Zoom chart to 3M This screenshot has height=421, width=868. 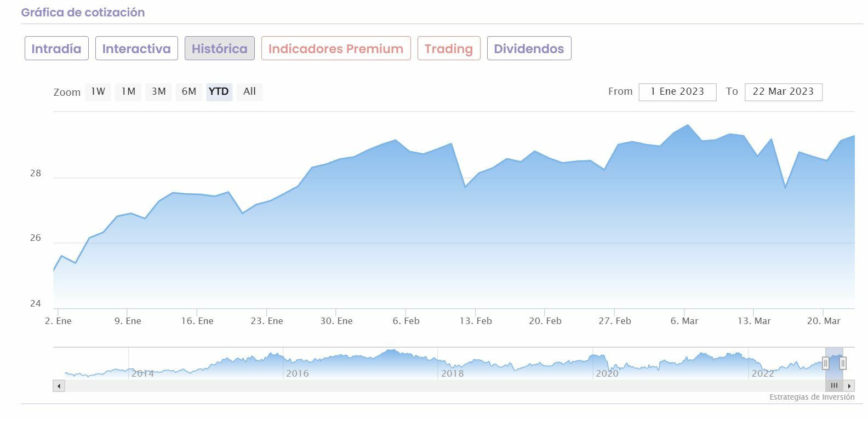click(159, 91)
